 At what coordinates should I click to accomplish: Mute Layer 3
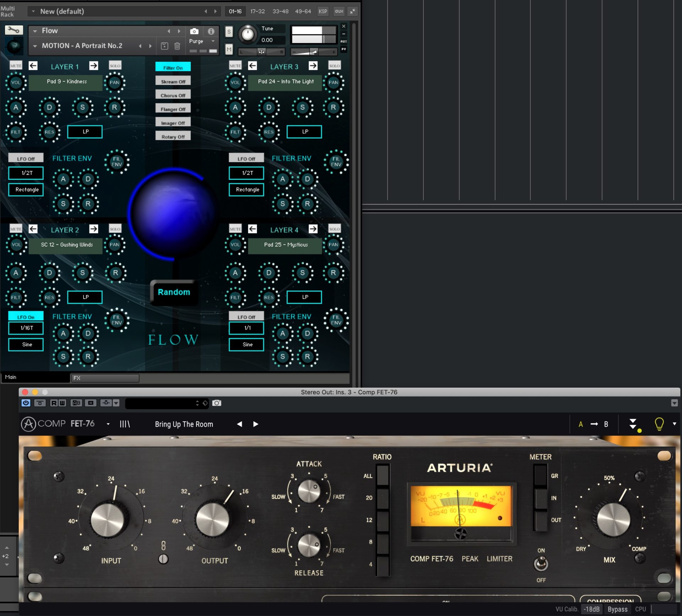point(235,65)
